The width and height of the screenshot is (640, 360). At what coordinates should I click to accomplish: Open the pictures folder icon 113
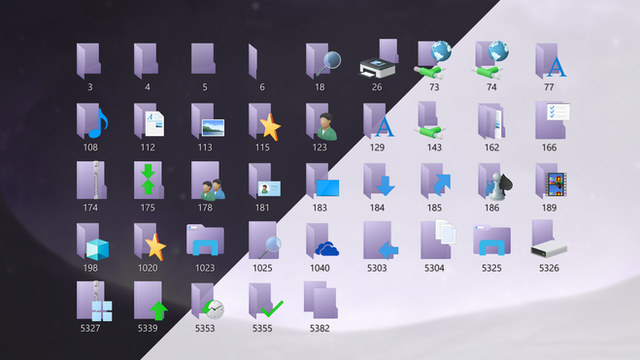coord(208,121)
